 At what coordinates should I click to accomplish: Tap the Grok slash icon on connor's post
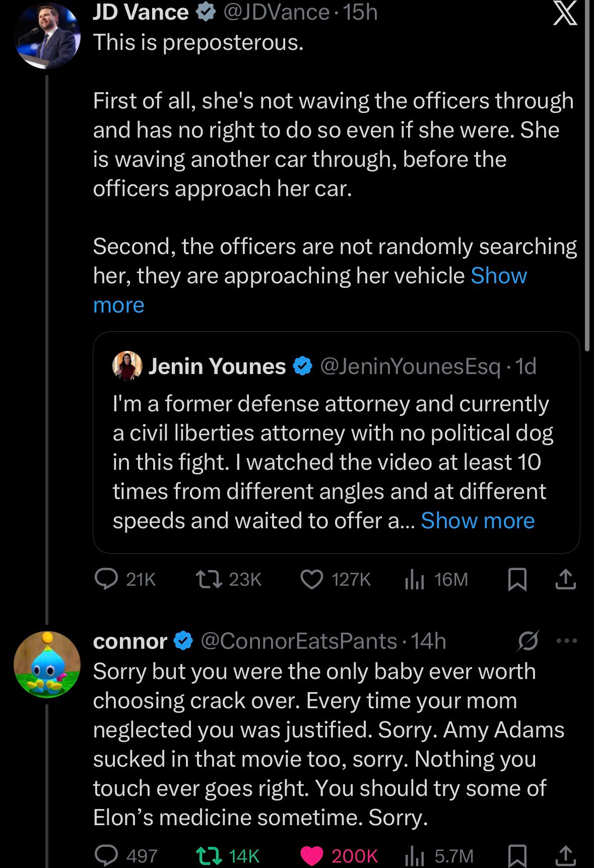528,641
